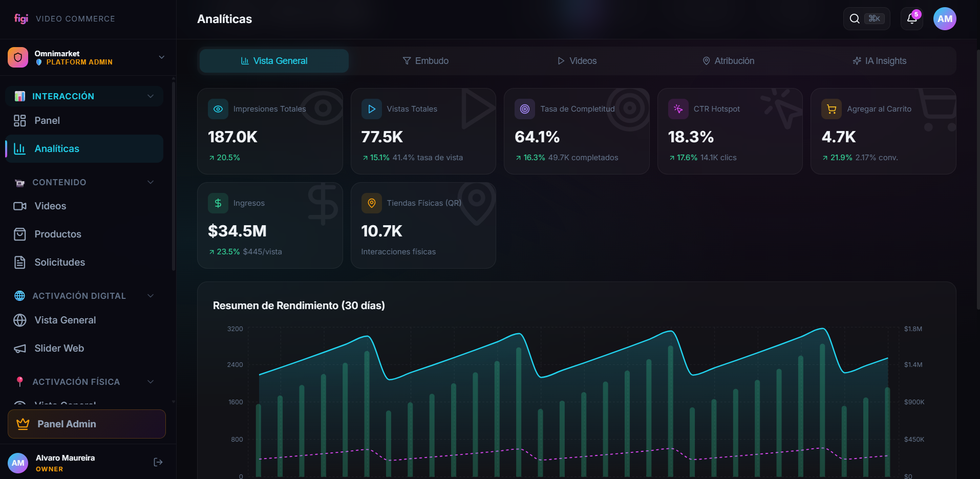Click the logout icon beside Alvaro Maureira
Viewport: 980px width, 479px height.
158,462
